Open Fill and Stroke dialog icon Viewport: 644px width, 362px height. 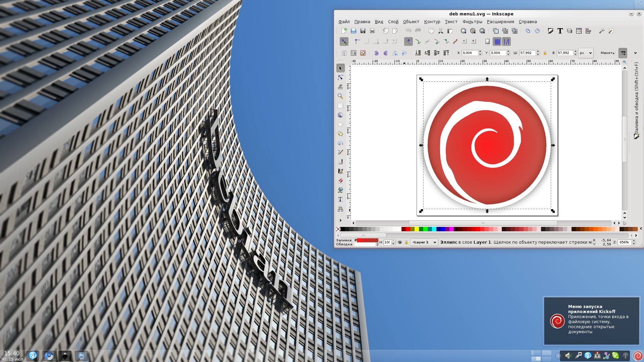[x=550, y=31]
